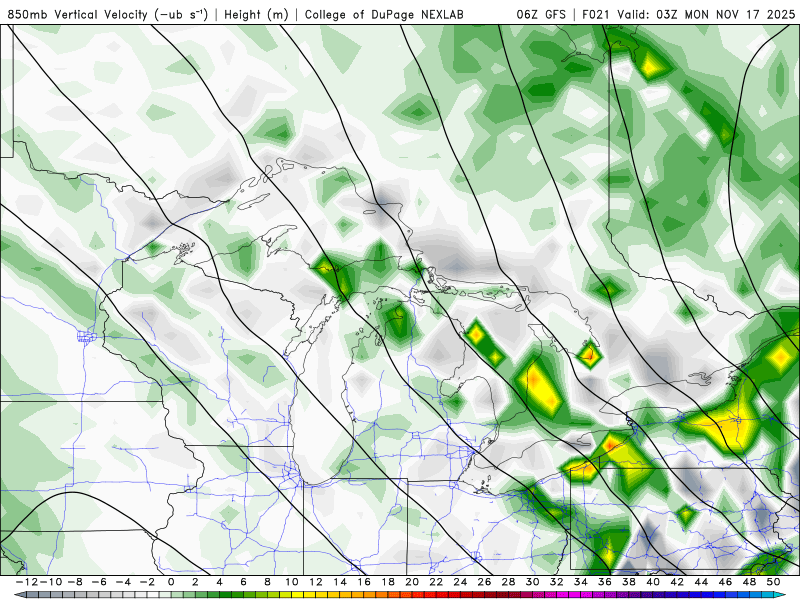Image resolution: width=800 pixels, height=600 pixels.
Task: Click the '26' legend value
Action: 485,582
